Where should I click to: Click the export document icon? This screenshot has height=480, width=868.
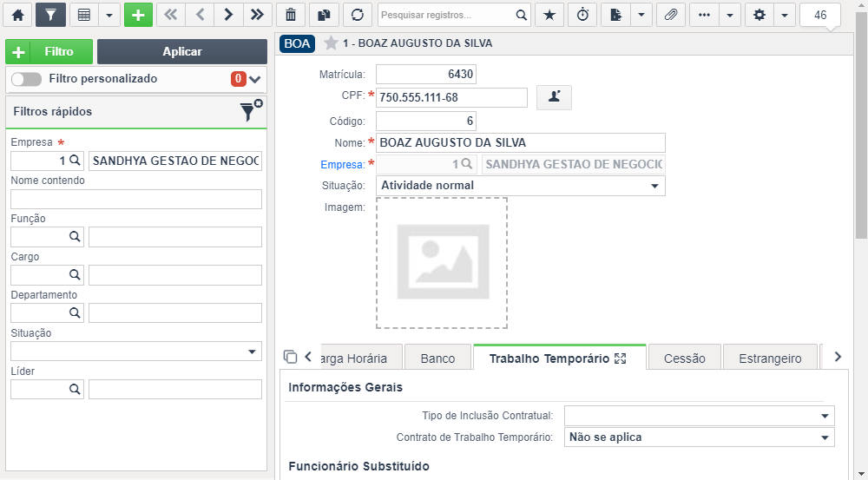point(615,15)
